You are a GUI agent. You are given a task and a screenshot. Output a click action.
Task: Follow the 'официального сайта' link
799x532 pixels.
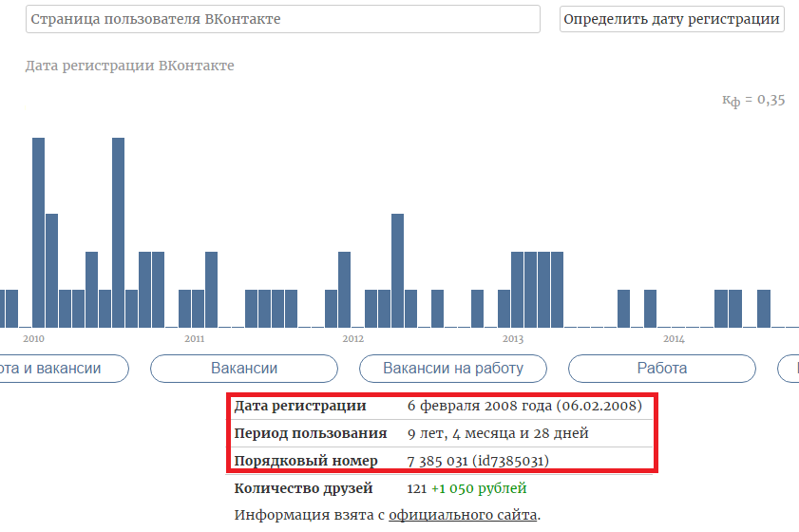point(463,515)
